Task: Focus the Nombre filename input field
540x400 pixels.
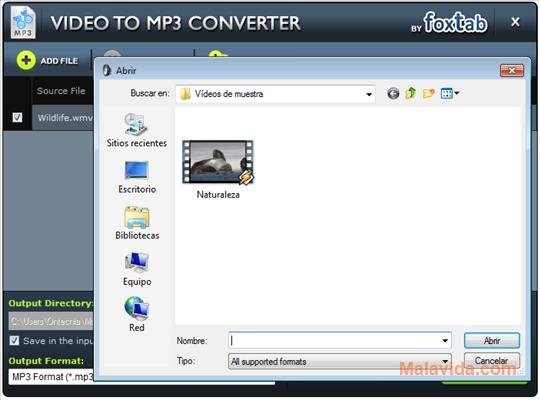Action: pos(340,341)
